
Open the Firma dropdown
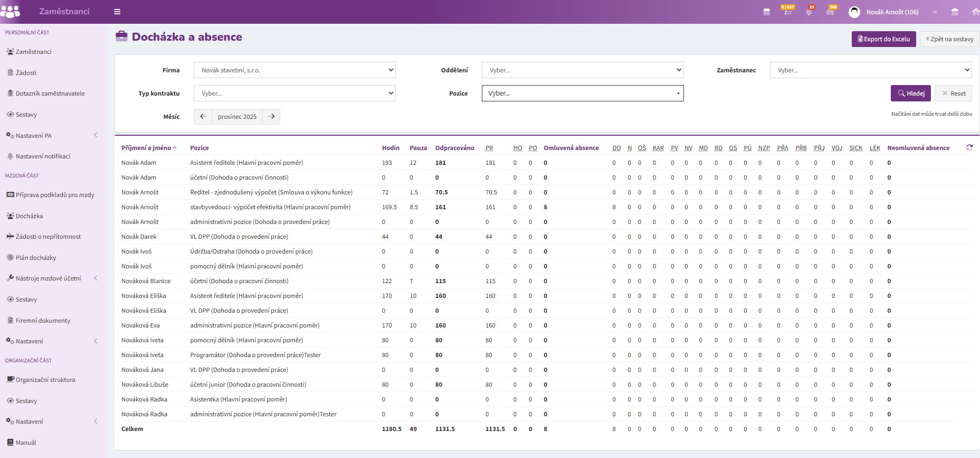tap(294, 70)
